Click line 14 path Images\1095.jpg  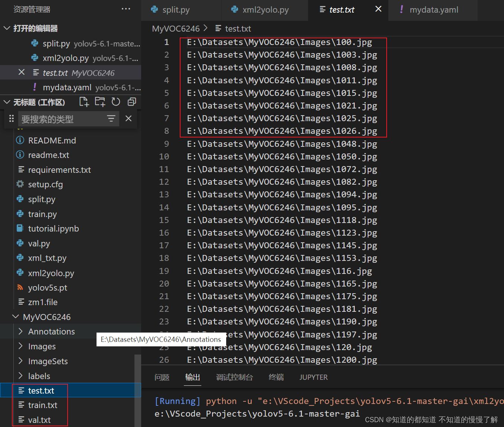[x=282, y=207]
